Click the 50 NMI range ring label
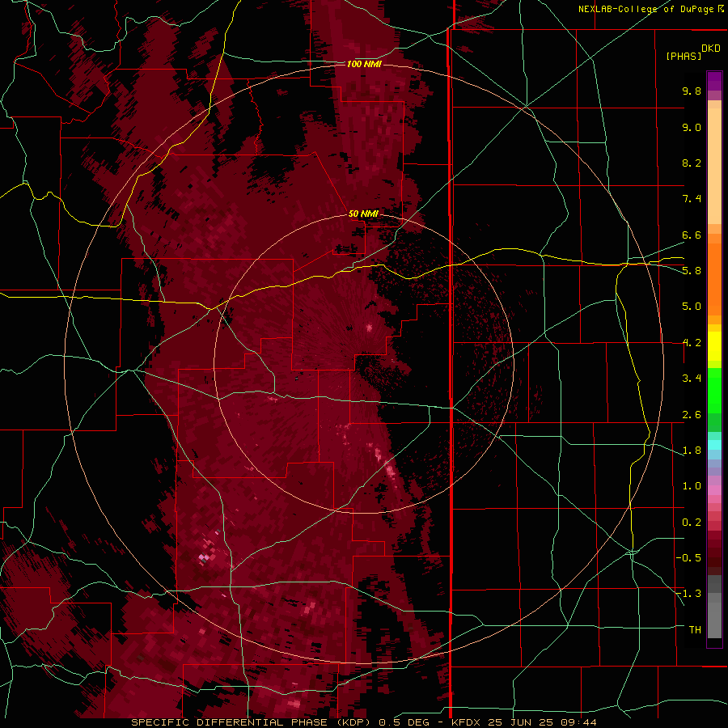 click(363, 214)
